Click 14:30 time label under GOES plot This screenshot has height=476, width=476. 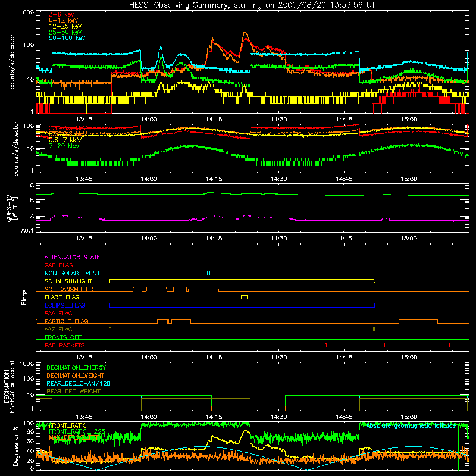278,239
